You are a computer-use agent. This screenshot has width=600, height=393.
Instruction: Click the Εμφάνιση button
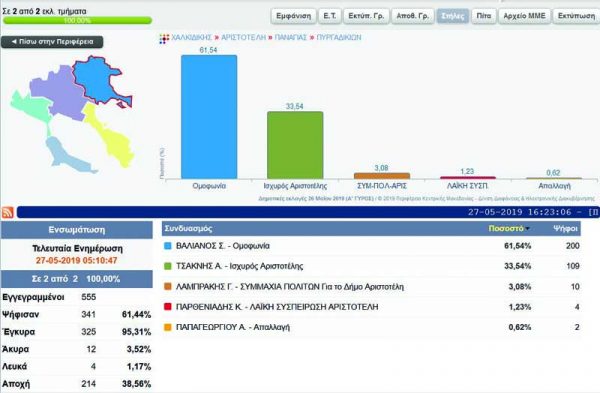pos(293,16)
